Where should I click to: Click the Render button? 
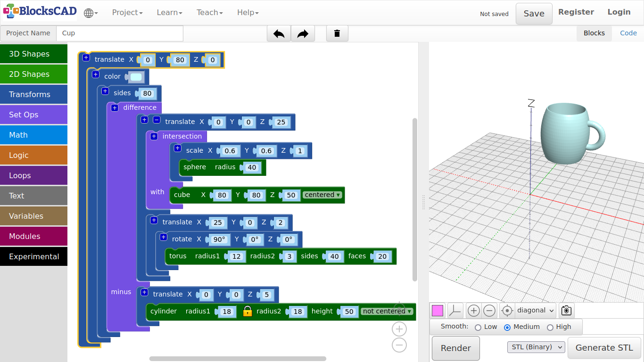455,348
